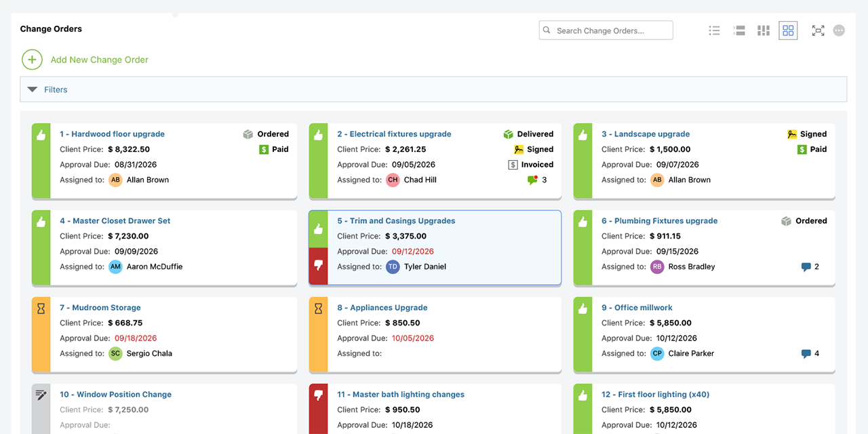
Task: Click Paid dollar icon on Landscape upgrade card
Action: point(802,149)
